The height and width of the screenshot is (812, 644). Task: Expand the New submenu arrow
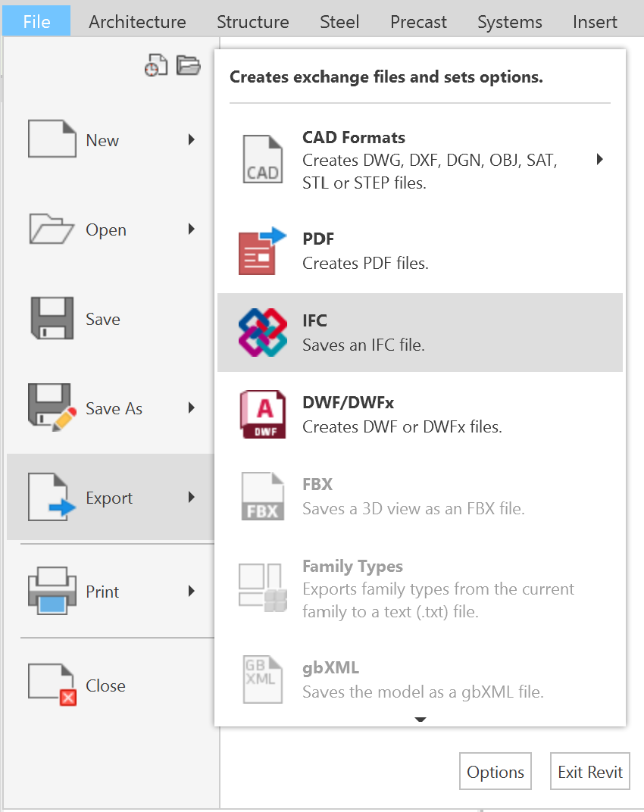pyautogui.click(x=192, y=139)
